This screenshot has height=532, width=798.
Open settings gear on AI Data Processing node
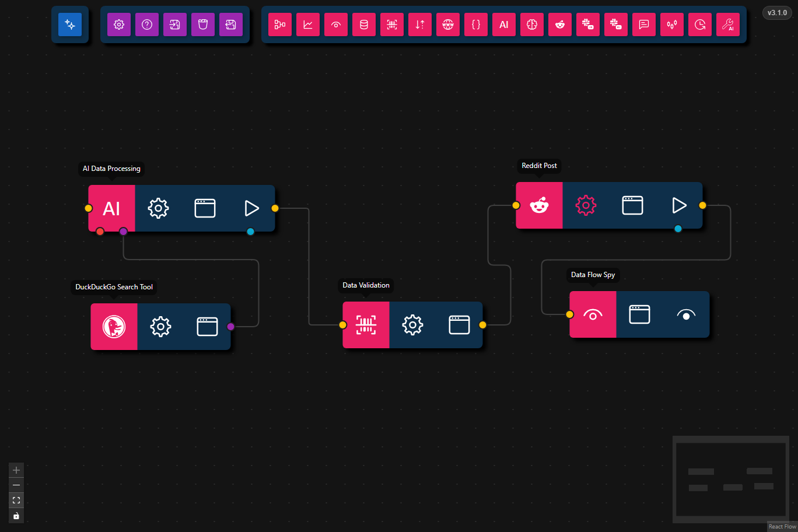click(158, 208)
